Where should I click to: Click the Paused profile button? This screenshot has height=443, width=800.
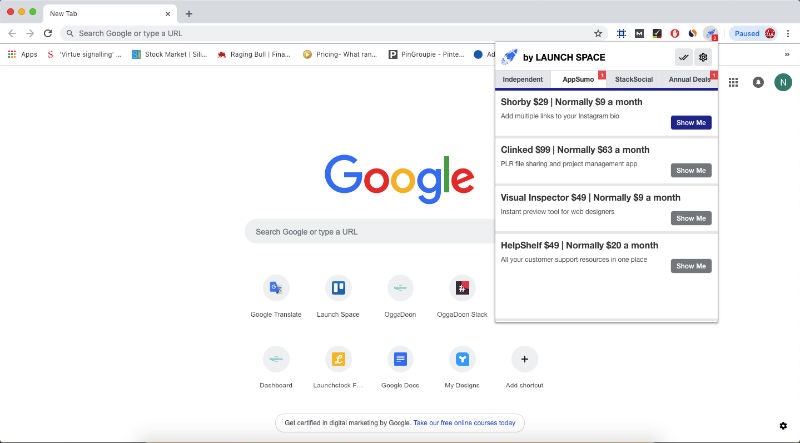tap(753, 33)
